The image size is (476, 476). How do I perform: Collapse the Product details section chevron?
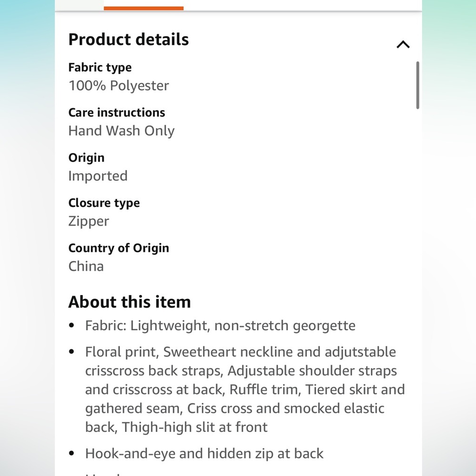pos(403,44)
